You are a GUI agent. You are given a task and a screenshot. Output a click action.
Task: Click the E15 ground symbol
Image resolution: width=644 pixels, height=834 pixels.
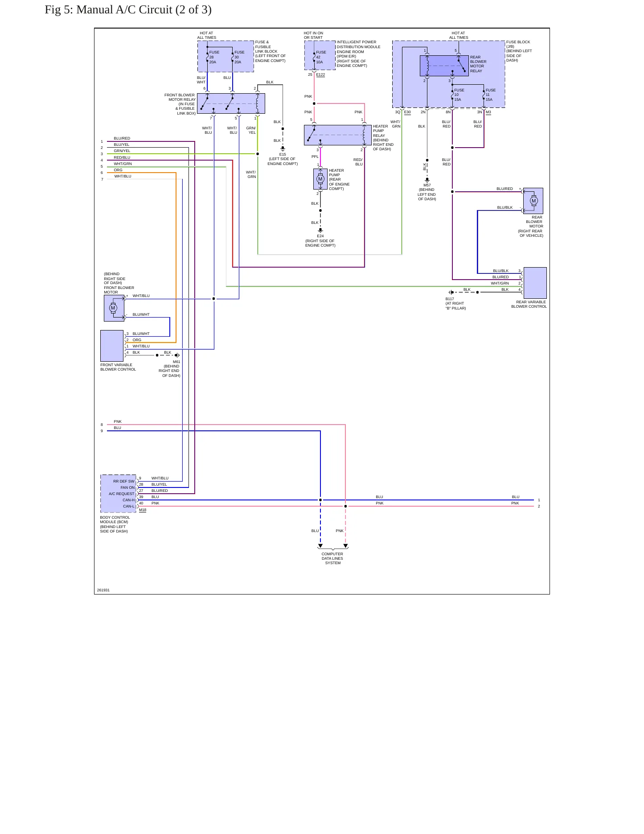click(283, 149)
